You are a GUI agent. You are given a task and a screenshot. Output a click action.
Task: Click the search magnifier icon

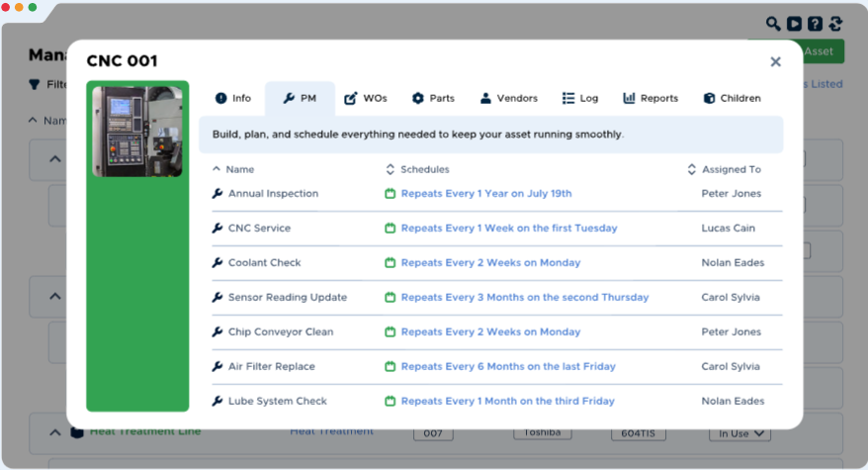(773, 24)
